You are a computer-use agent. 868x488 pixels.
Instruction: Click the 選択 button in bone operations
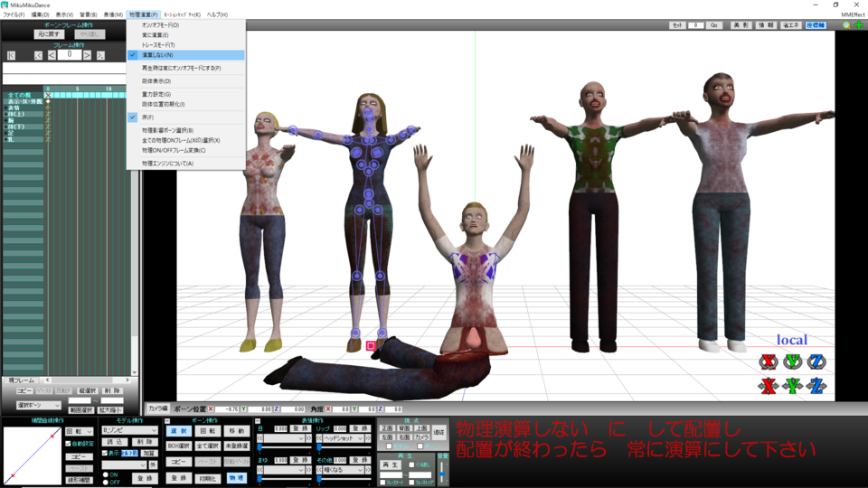[x=178, y=431]
